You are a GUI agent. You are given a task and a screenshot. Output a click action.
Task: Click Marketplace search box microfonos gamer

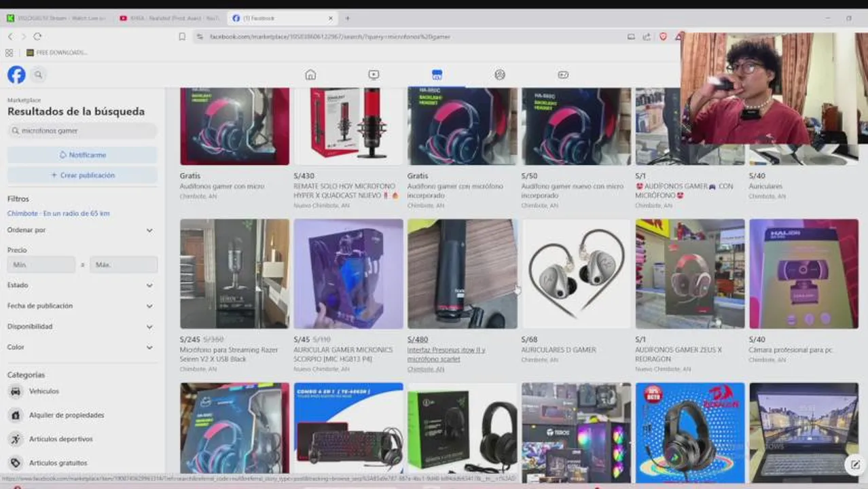[82, 130]
